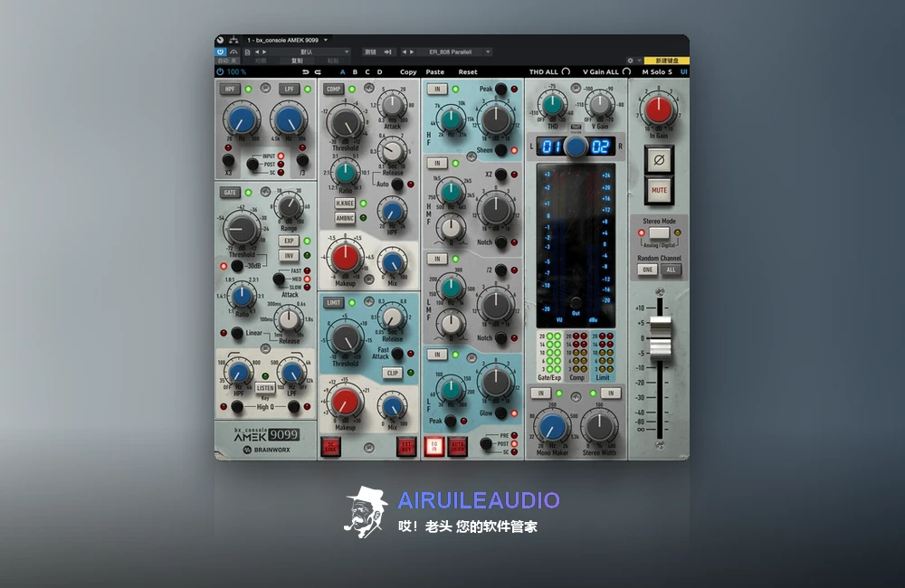
Task: Click the compressor Threshold knob
Action: pyautogui.click(x=345, y=124)
